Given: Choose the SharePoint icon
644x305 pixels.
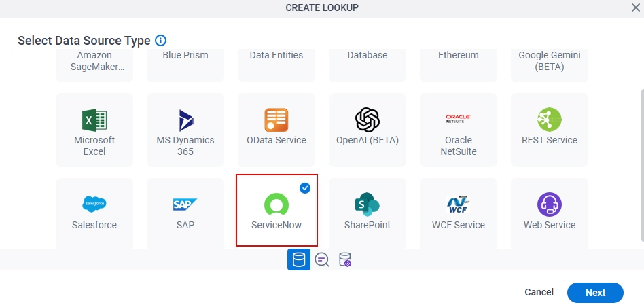Looking at the screenshot, I should click(x=368, y=204).
